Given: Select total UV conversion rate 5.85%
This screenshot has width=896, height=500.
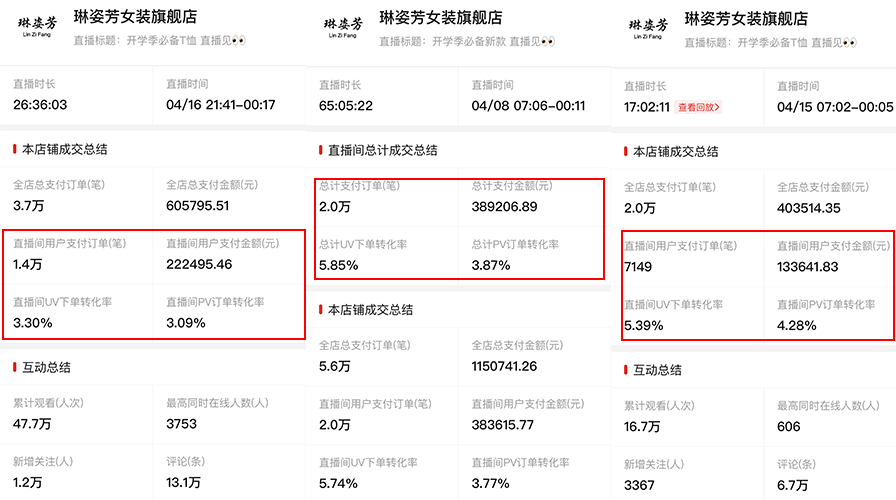Looking at the screenshot, I should click(x=338, y=266).
